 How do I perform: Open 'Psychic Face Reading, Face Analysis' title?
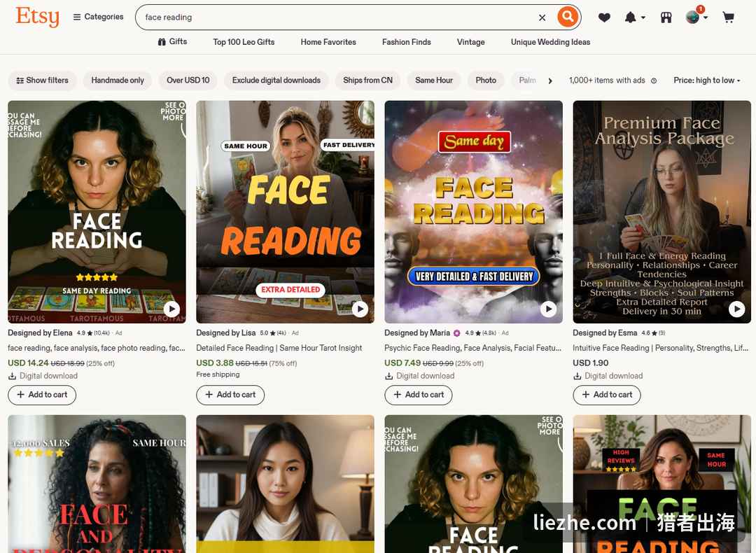[x=473, y=348]
